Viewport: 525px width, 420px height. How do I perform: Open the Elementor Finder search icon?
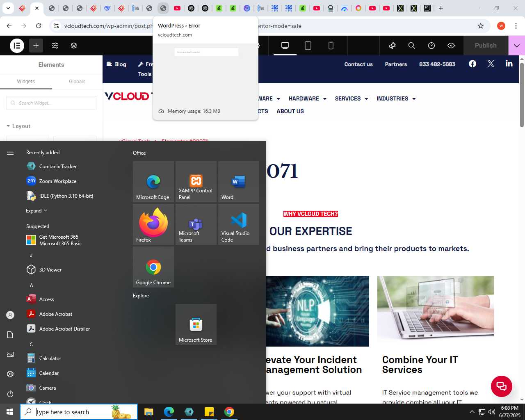pyautogui.click(x=412, y=46)
